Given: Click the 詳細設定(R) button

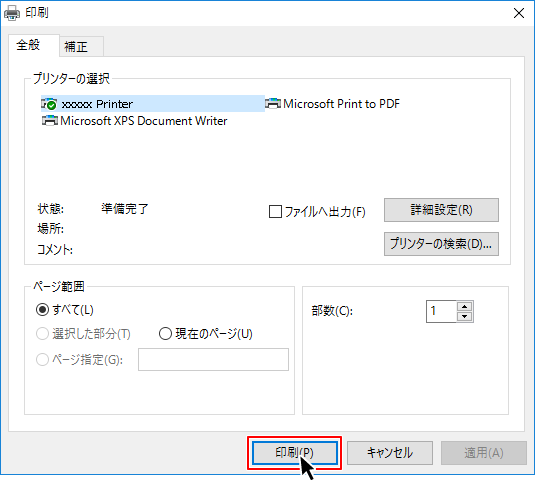Looking at the screenshot, I should [x=441, y=210].
